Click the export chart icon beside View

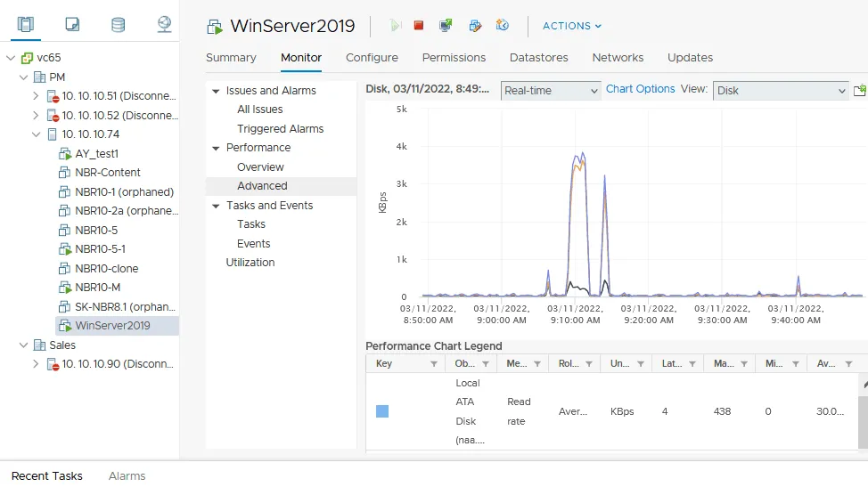[859, 91]
